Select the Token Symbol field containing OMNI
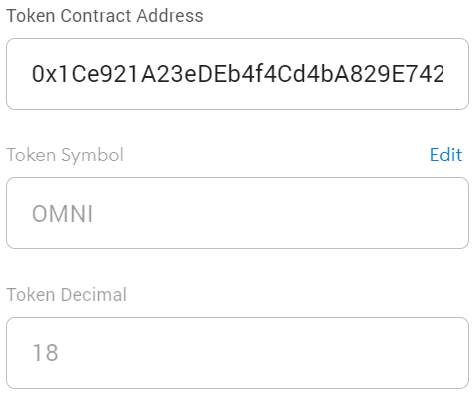Viewport: 472px width, 394px height. [237, 213]
